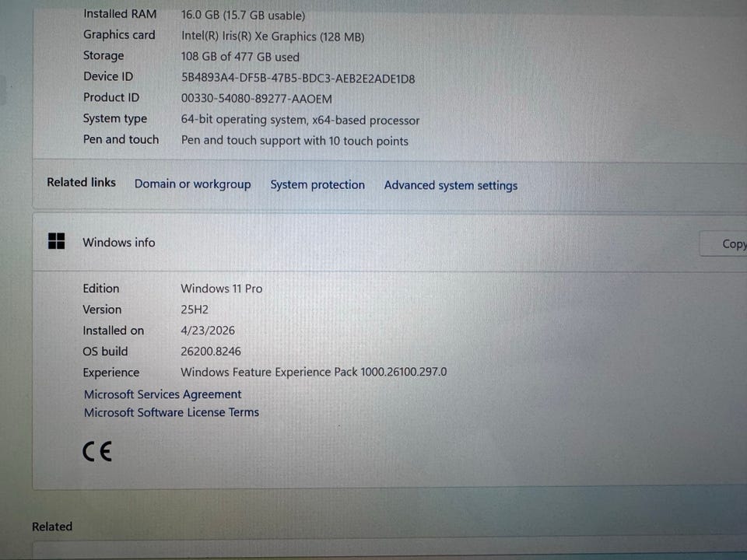Click the Version label

tap(102, 310)
